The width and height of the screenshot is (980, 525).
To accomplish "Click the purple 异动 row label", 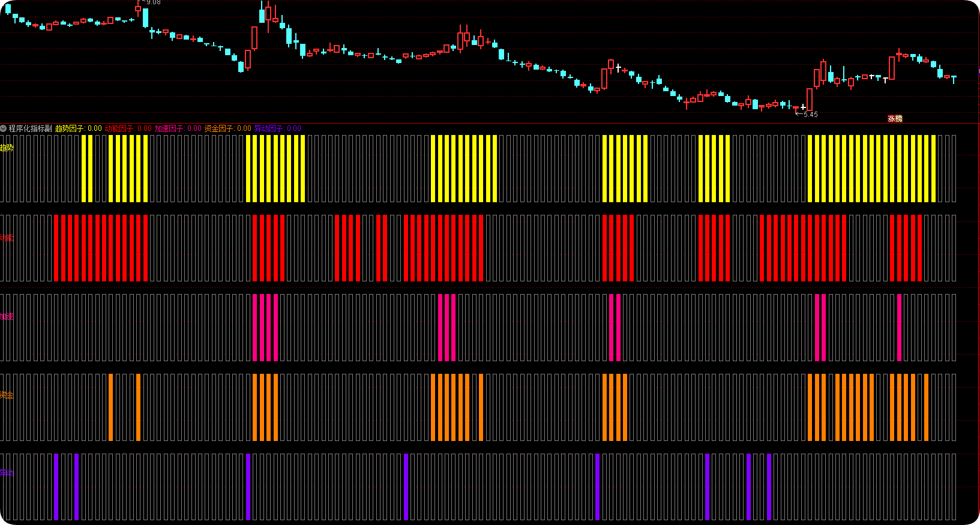I will 6,473.
